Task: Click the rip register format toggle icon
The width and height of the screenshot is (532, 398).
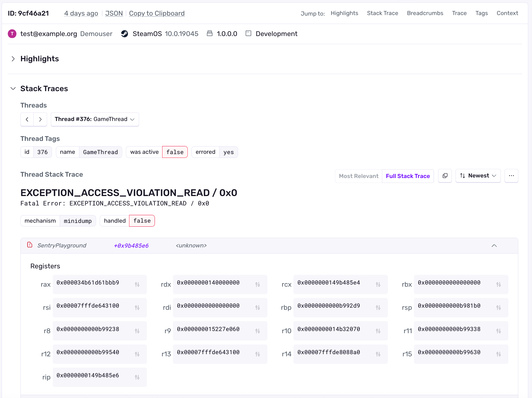Action: [x=137, y=377]
